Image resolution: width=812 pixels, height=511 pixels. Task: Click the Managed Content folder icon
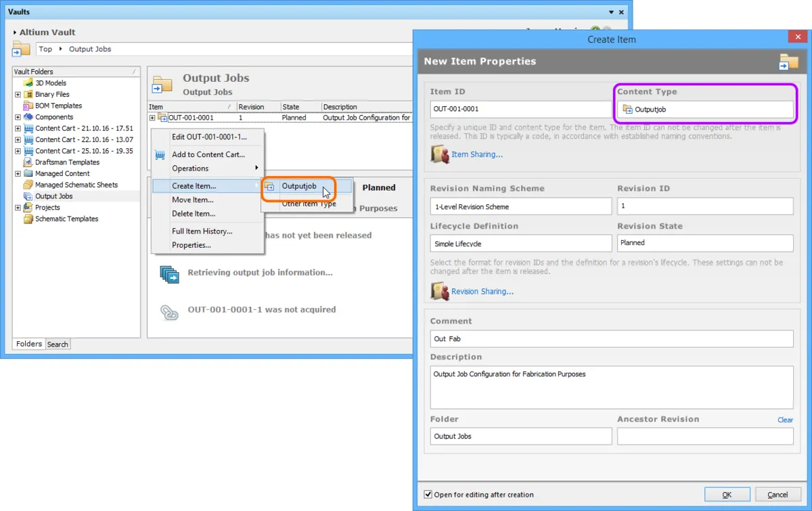point(28,173)
